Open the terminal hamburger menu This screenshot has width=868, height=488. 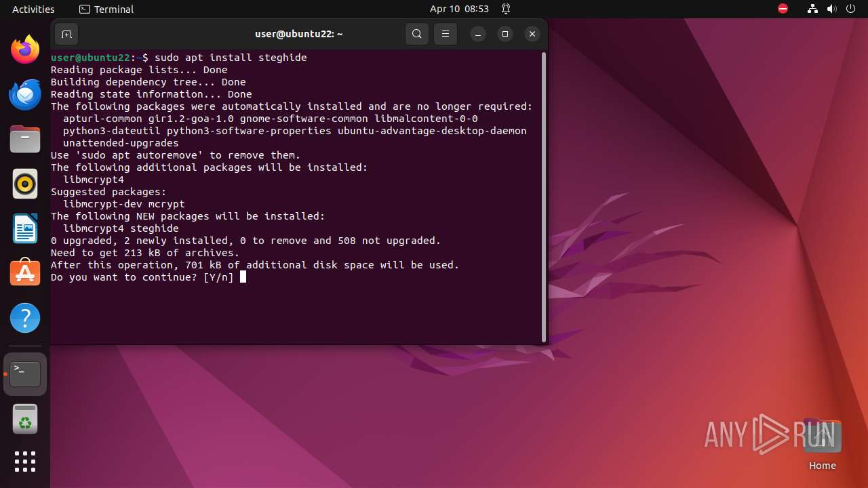(446, 34)
